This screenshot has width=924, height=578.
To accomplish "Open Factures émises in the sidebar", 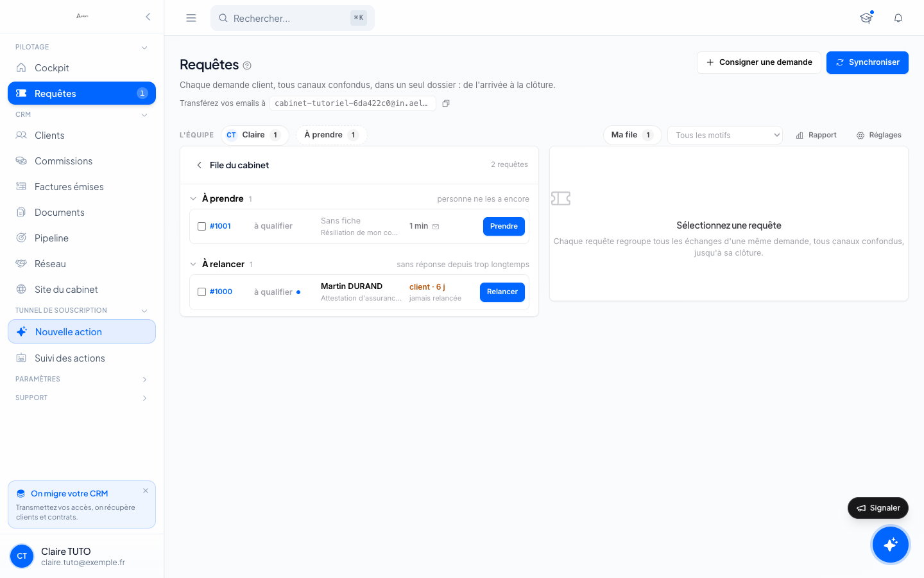I will point(81,187).
